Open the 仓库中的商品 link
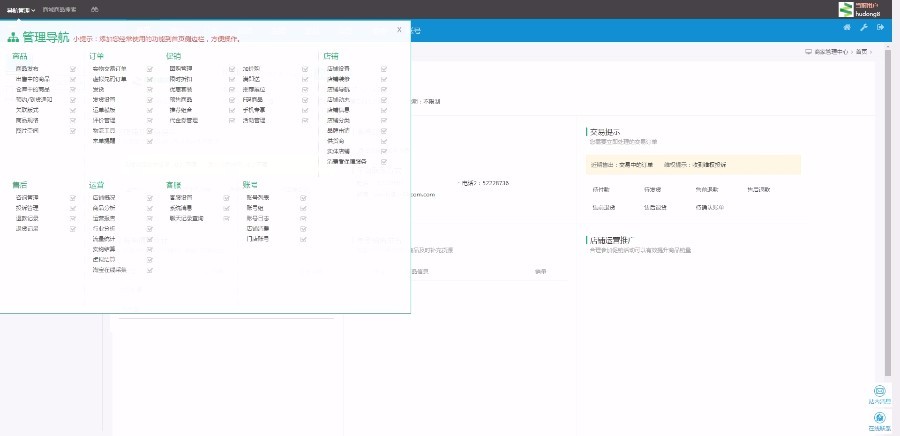The image size is (900, 436). coord(33,89)
